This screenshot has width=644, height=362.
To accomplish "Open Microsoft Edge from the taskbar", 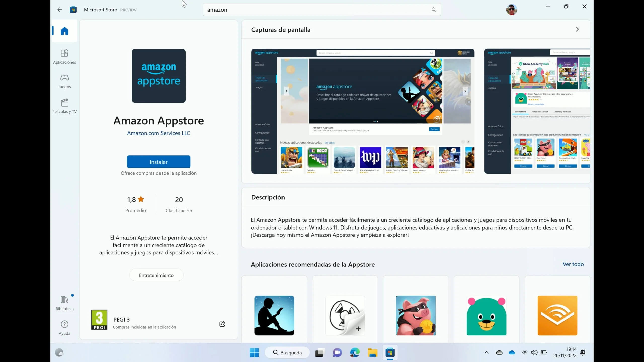I will tap(355, 353).
